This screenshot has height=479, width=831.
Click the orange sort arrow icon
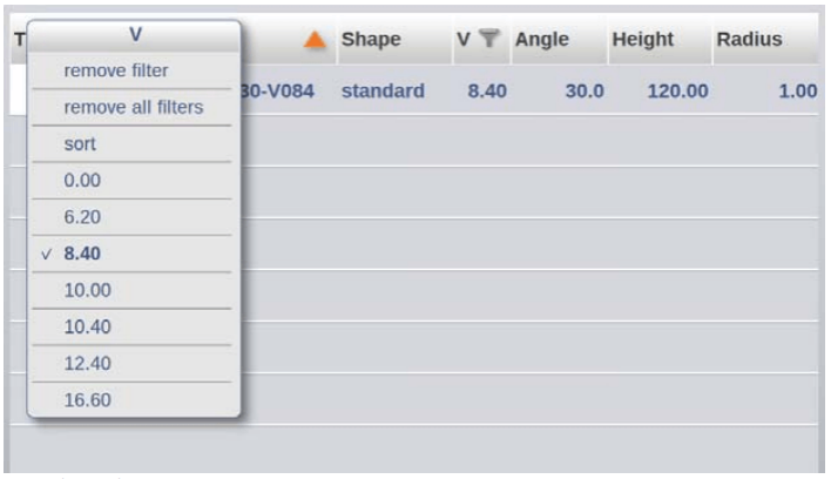315,41
